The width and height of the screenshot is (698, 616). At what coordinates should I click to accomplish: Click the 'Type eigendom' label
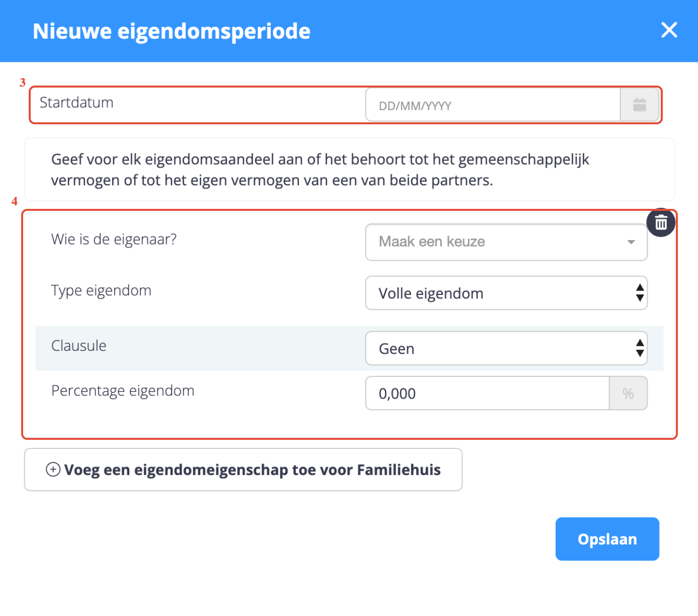[x=101, y=290]
